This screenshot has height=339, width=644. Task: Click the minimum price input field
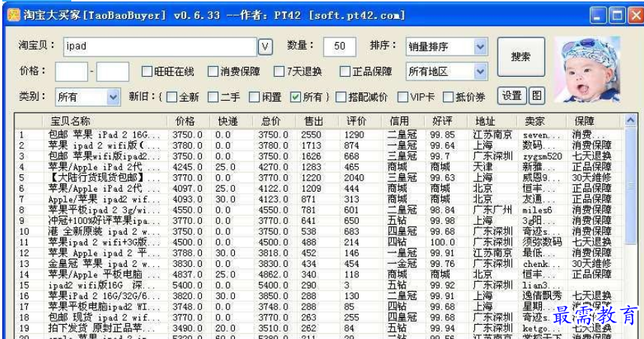tap(71, 71)
